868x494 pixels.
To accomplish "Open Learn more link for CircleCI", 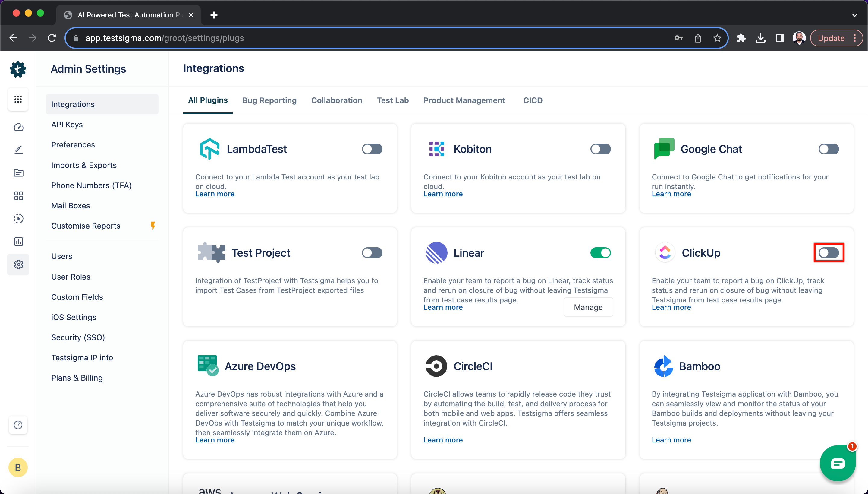I will click(443, 440).
